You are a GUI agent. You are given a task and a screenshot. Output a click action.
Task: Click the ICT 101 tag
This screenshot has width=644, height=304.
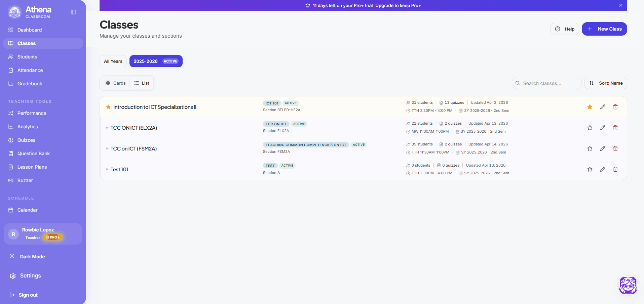(272, 103)
